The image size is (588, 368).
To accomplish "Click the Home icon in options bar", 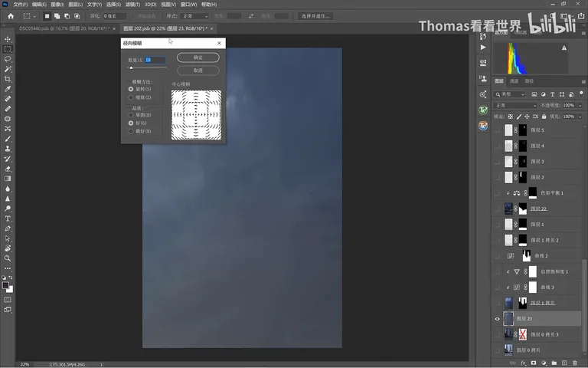I will point(11,16).
